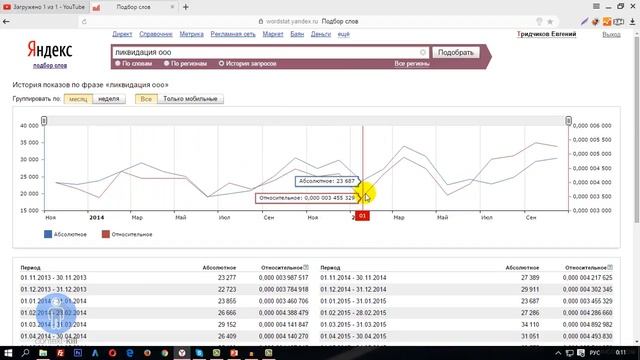Toggle the red Относительное legend swatch
Screen dimensions: 640x360
tap(106, 234)
